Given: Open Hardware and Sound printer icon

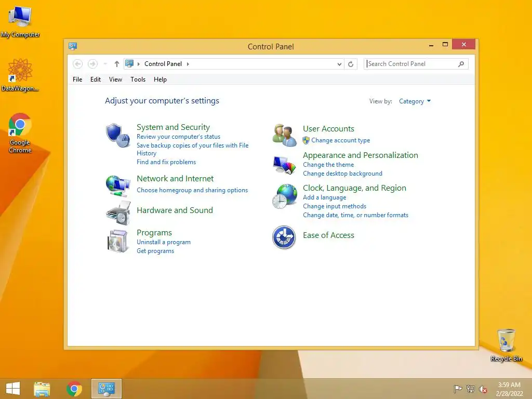Looking at the screenshot, I should point(118,212).
